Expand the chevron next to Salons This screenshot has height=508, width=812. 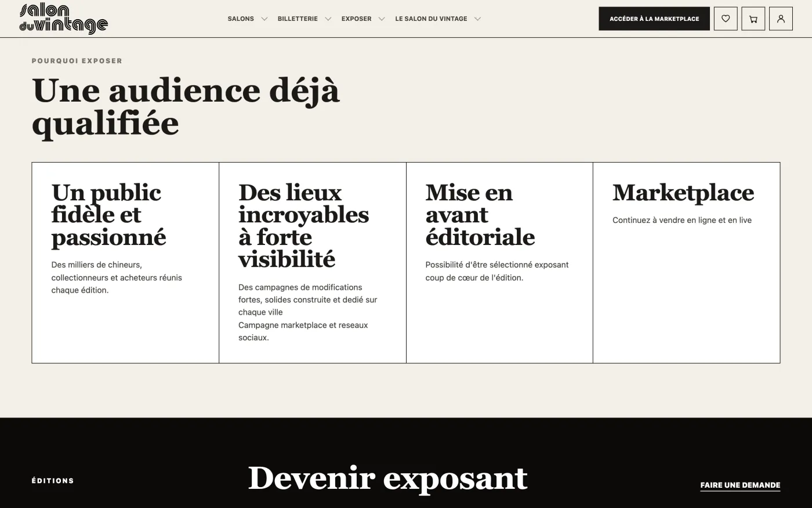tap(264, 19)
